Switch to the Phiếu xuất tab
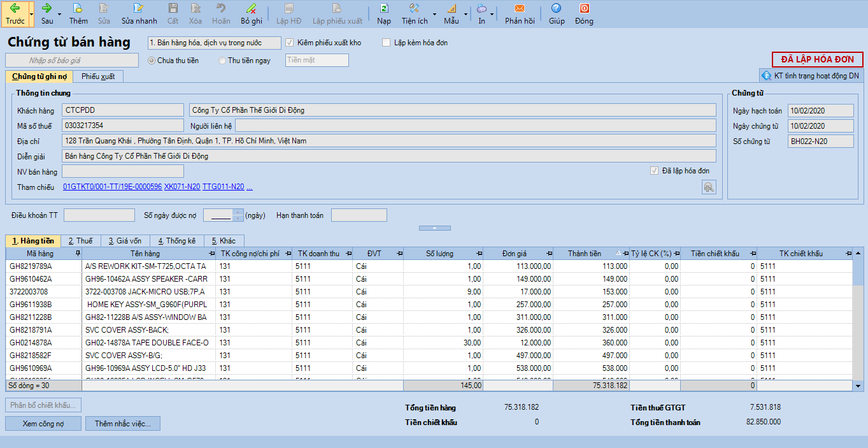This screenshot has height=448, width=868. (x=98, y=76)
